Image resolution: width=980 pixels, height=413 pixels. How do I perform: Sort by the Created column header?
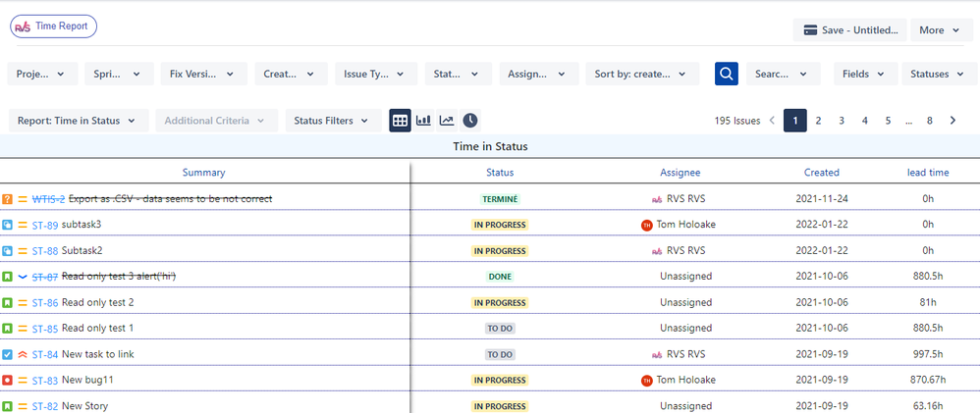coord(821,173)
